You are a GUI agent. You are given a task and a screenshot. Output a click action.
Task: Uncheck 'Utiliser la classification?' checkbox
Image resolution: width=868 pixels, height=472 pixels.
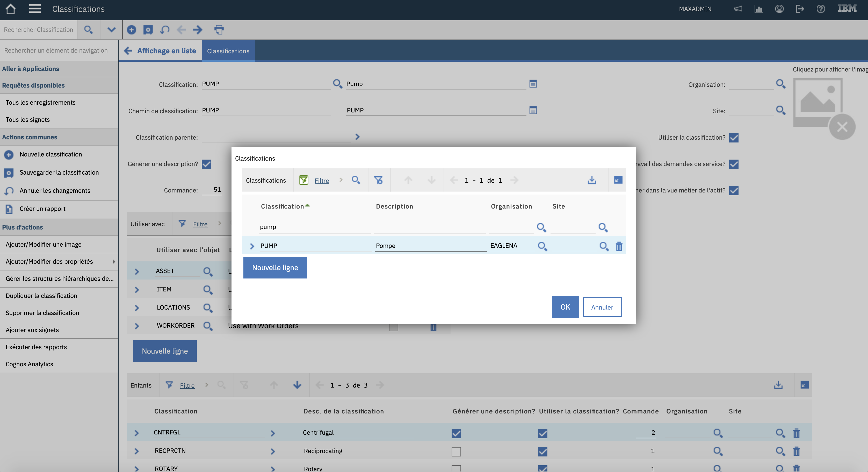pos(734,138)
